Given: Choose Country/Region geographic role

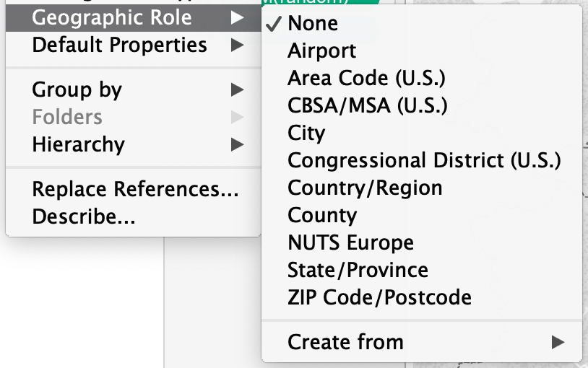Looking at the screenshot, I should pyautogui.click(x=365, y=188).
